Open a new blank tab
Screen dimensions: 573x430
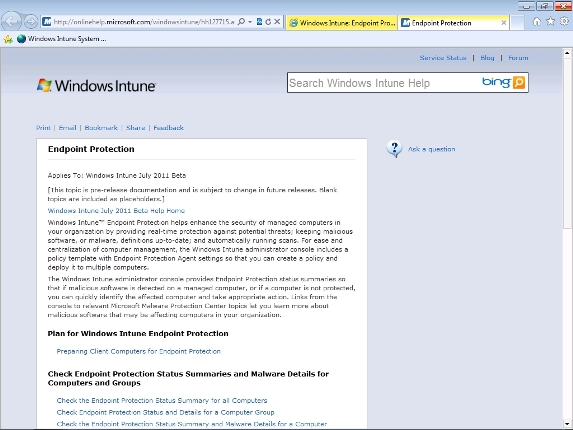point(517,23)
